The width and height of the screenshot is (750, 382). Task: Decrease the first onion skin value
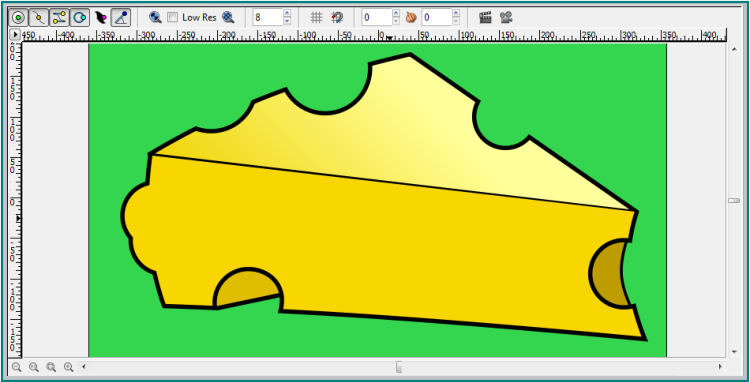click(x=396, y=22)
